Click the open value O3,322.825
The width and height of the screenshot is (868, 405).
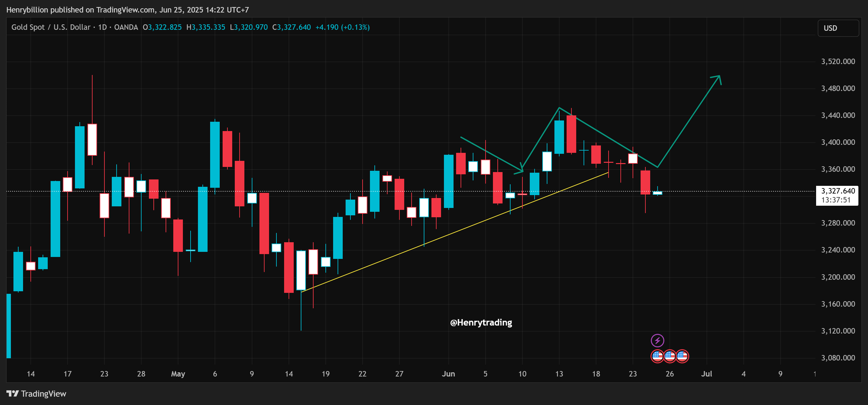162,27
